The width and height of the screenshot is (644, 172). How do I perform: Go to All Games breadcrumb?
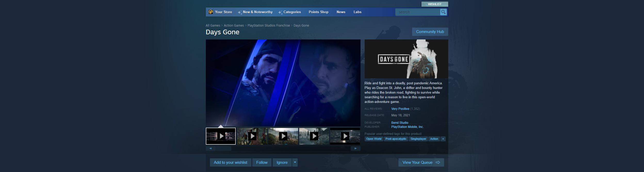tap(213, 26)
